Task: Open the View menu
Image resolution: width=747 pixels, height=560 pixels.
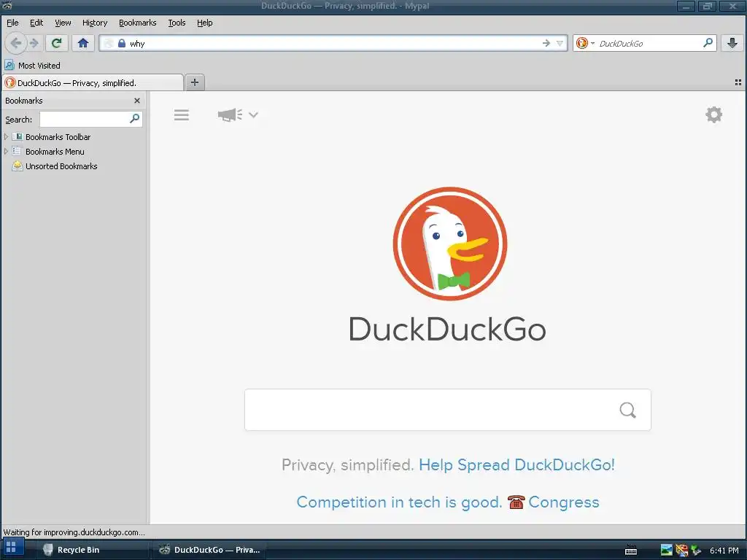Action: coord(63,23)
